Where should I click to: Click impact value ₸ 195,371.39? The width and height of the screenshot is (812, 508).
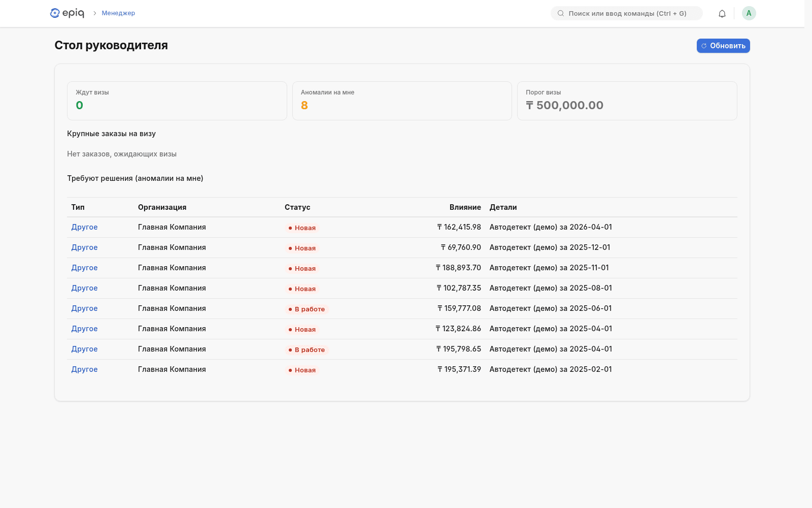(459, 369)
